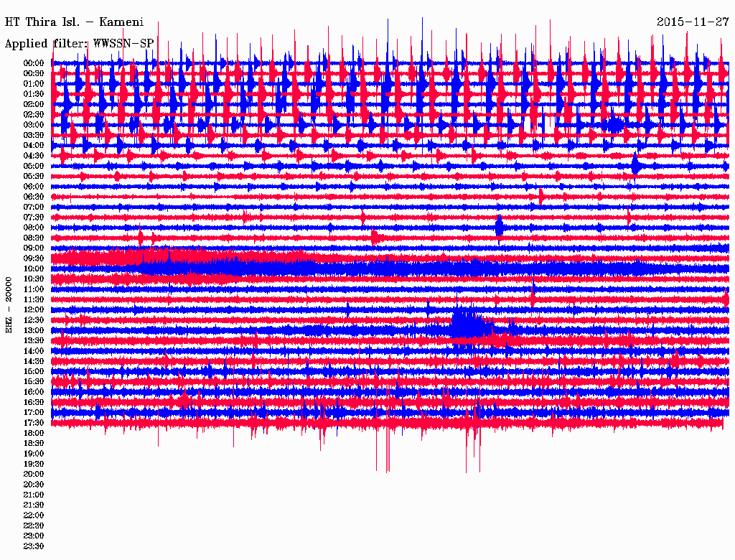Select the 22:30 time label

[x=34, y=526]
